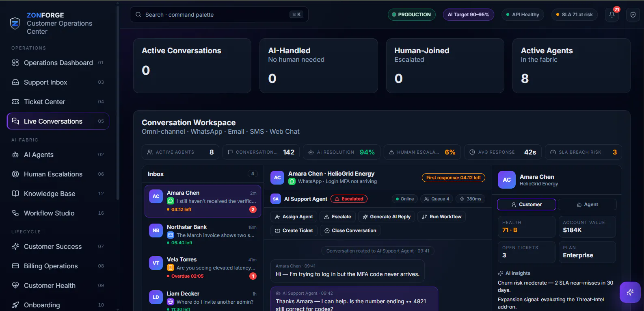Click the Health 71 · B tile
The height and width of the screenshot is (311, 644).
526,226
